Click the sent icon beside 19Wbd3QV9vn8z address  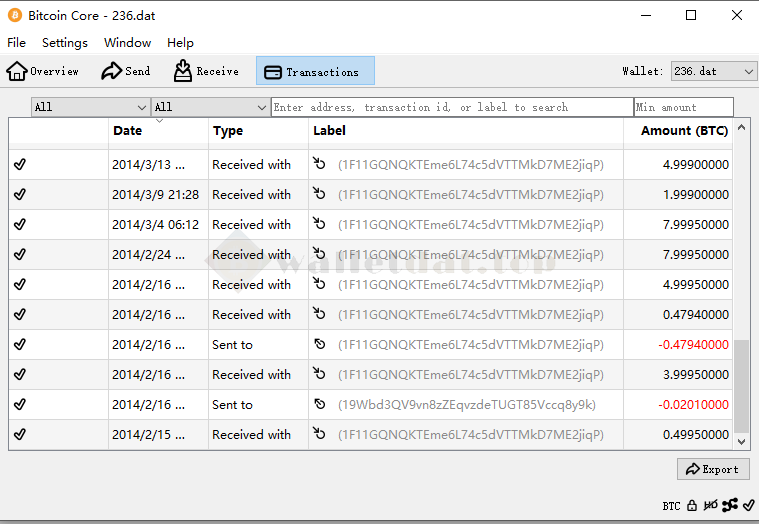pos(320,405)
